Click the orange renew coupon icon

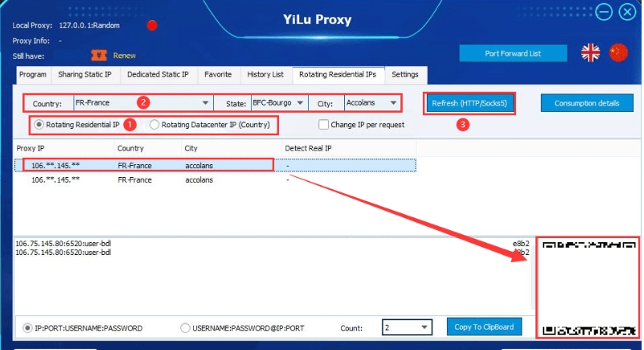coord(99,56)
